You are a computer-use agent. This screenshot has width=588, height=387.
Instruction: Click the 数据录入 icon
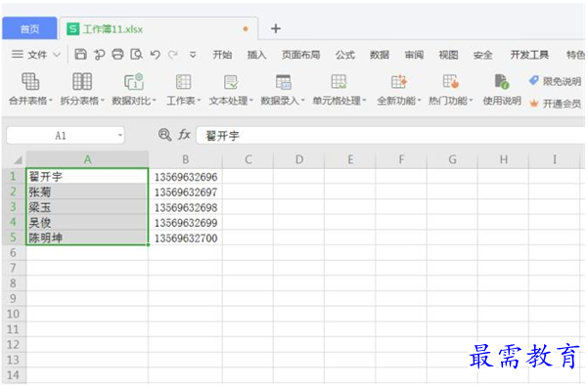(283, 81)
